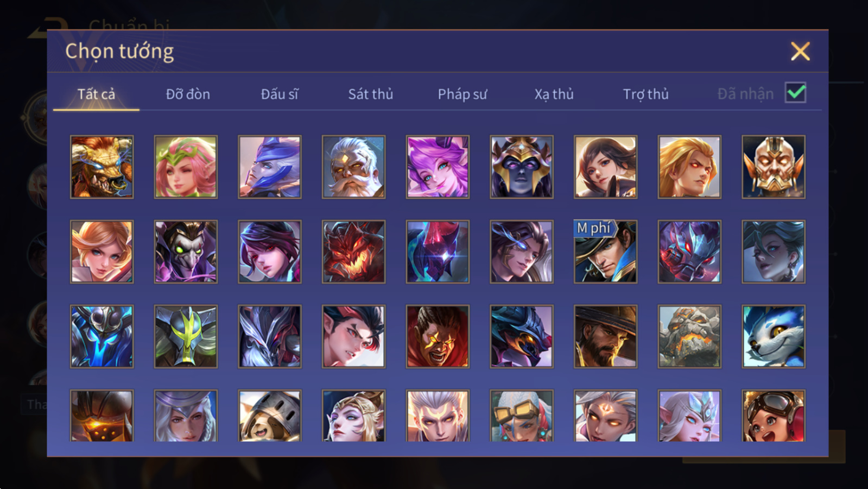Select the blue fox creature hero
Viewport: 868px width, 489px height.
774,336
